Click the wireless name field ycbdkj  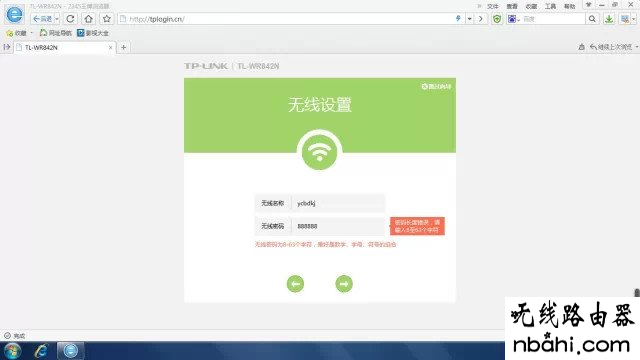(x=338, y=203)
